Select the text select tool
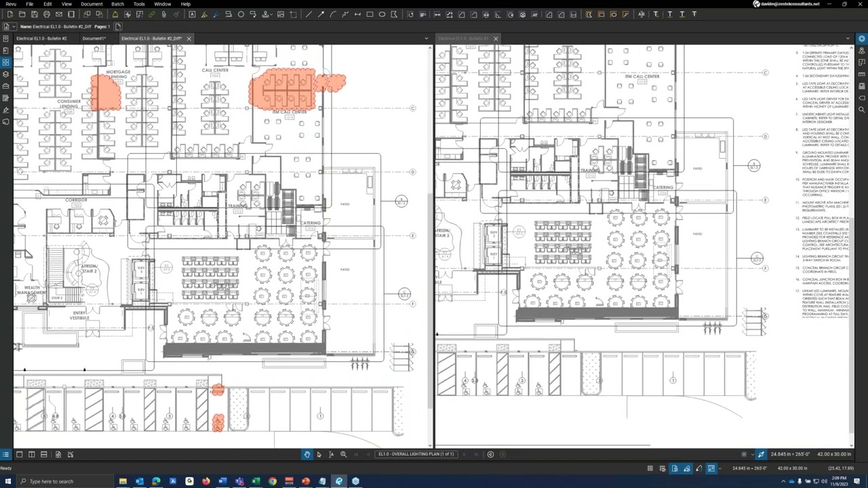The height and width of the screenshot is (488, 868). point(331,454)
